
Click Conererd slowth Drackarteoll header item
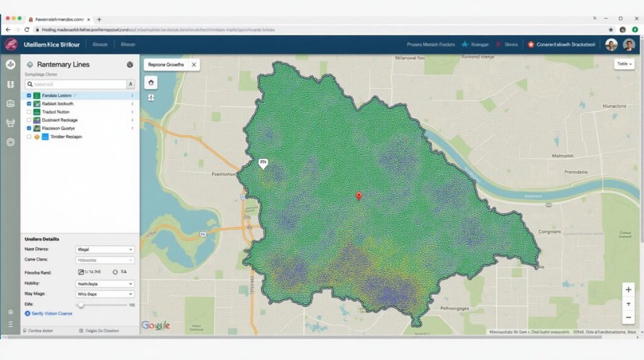pyautogui.click(x=565, y=45)
